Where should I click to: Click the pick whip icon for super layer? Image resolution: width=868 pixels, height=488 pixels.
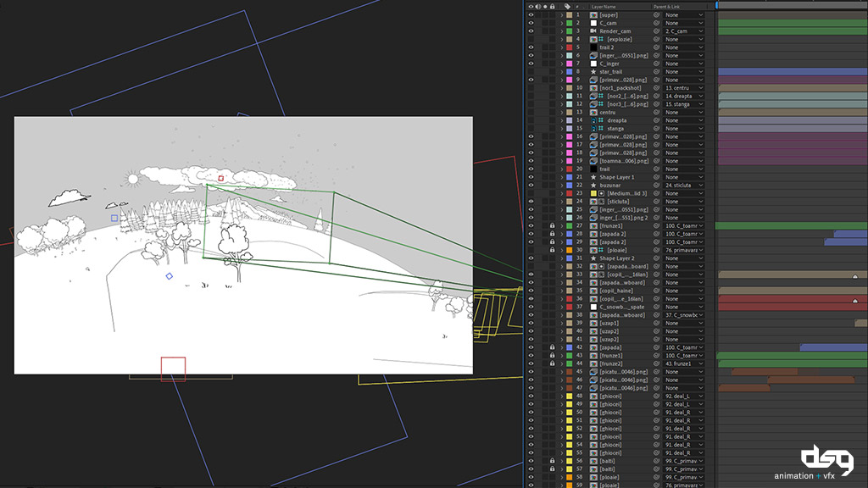657,15
